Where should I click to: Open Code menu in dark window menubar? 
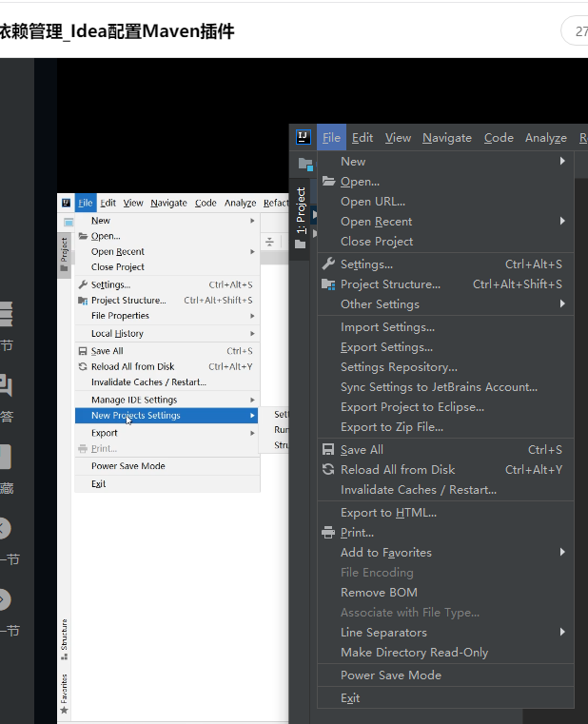[x=499, y=138]
